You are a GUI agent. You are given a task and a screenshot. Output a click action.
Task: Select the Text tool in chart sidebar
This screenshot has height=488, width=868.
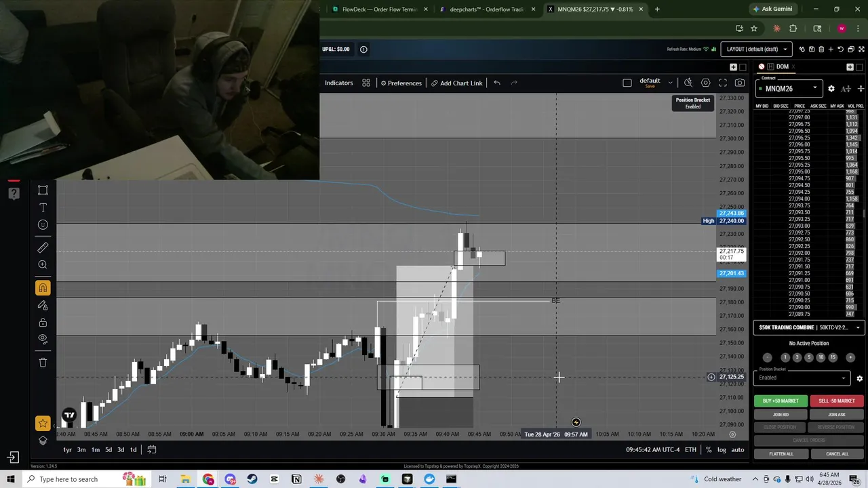coord(43,207)
